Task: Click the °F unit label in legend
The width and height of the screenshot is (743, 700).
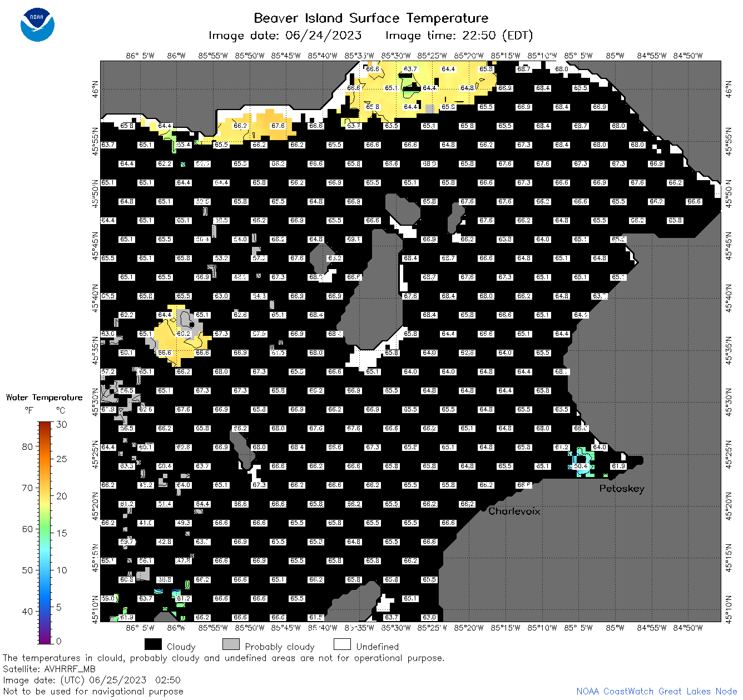Action: click(x=29, y=410)
